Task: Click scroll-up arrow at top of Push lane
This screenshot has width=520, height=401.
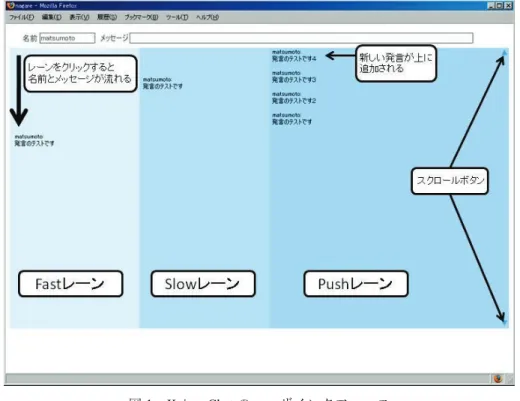Action: (504, 53)
